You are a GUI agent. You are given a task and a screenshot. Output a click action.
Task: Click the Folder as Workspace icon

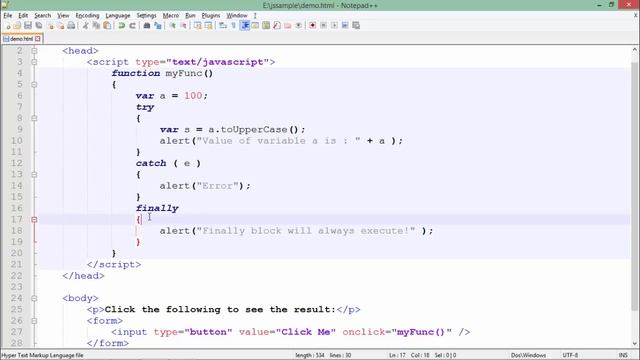tap(288, 26)
